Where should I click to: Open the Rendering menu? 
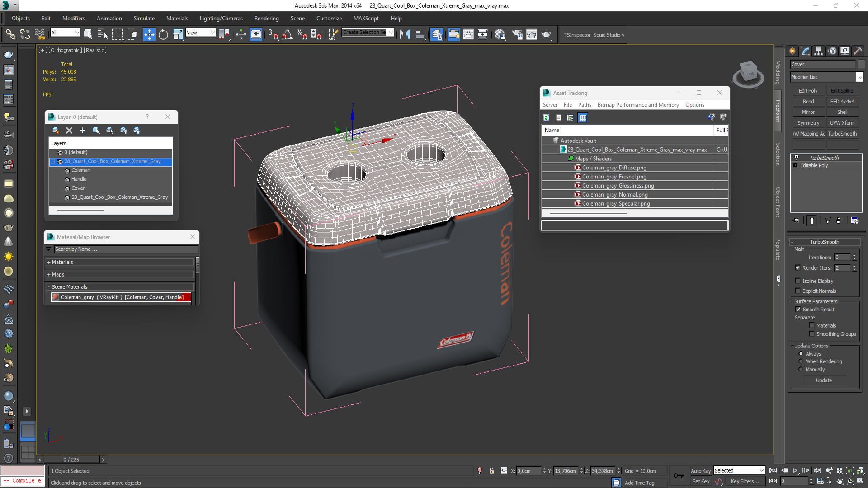click(x=266, y=19)
